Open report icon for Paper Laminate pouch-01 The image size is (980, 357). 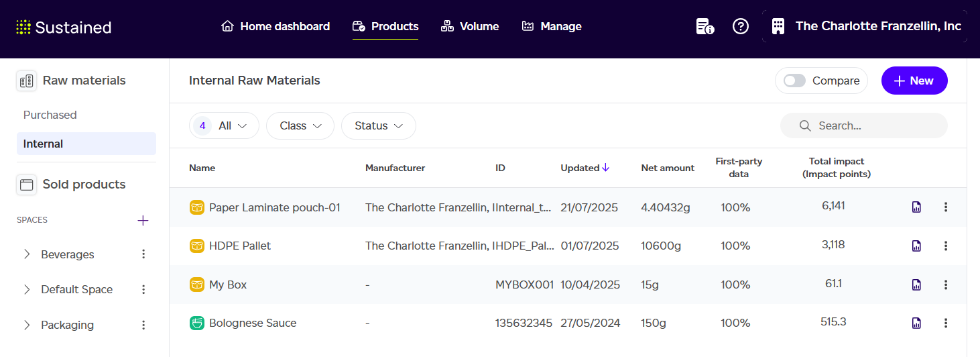tap(916, 207)
